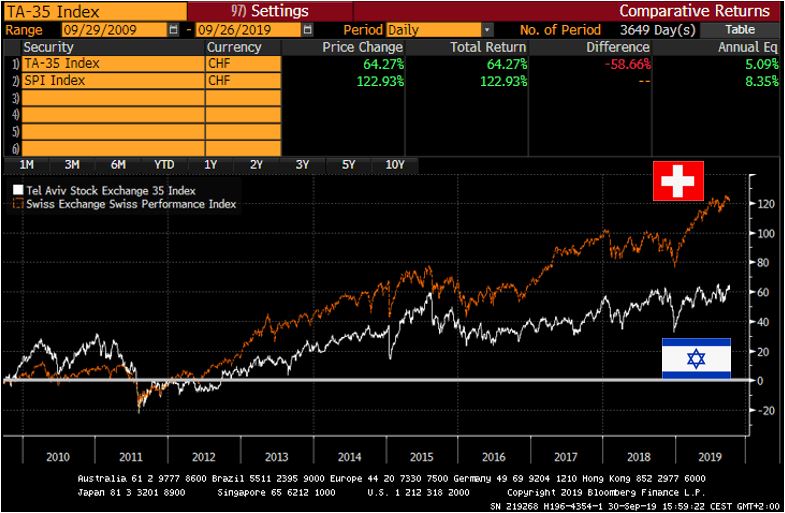This screenshot has width=785, height=513.
Task: Select the 1Y range tab
Action: pyautogui.click(x=211, y=165)
